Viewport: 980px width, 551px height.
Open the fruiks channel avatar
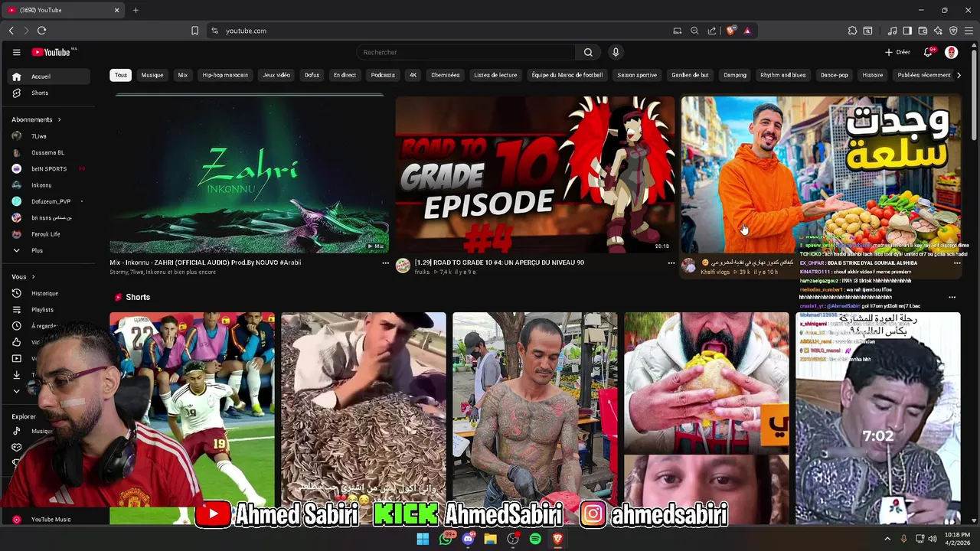(x=403, y=266)
